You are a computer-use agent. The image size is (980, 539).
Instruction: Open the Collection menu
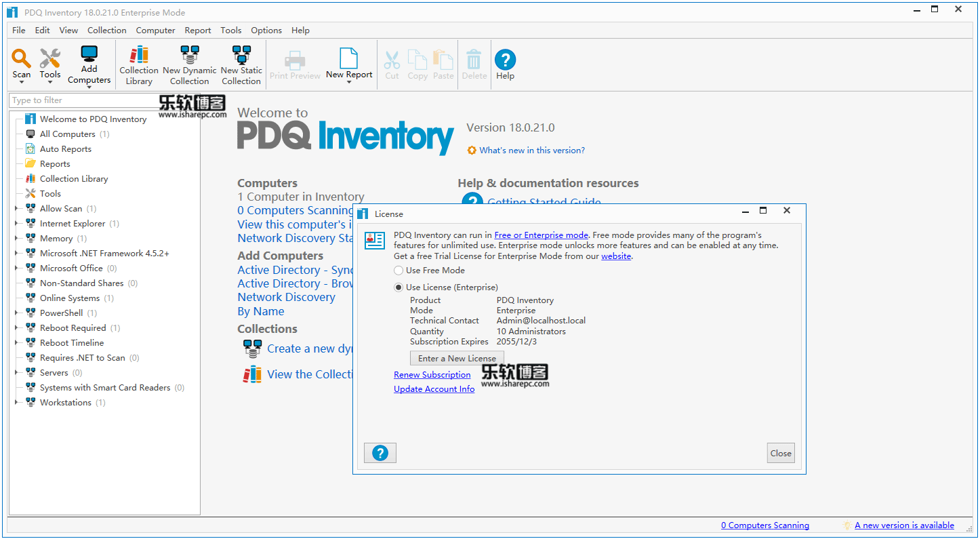(x=107, y=31)
